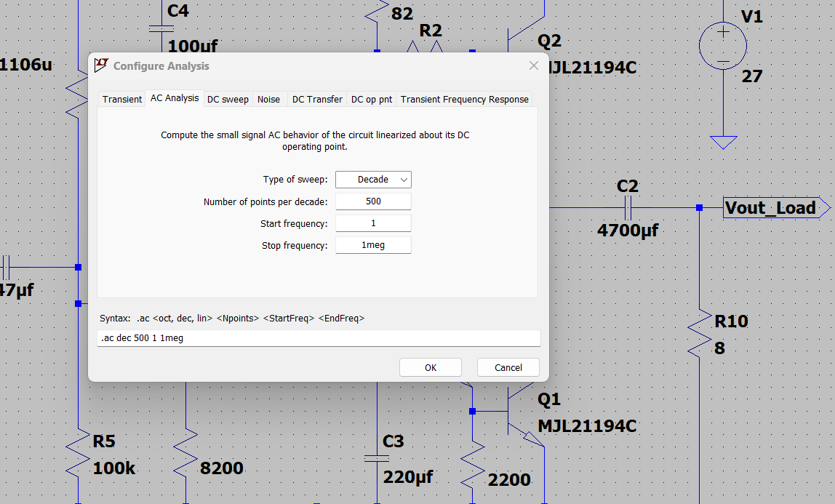This screenshot has width=835, height=504.
Task: Switch to the Transient tab
Action: [x=122, y=99]
